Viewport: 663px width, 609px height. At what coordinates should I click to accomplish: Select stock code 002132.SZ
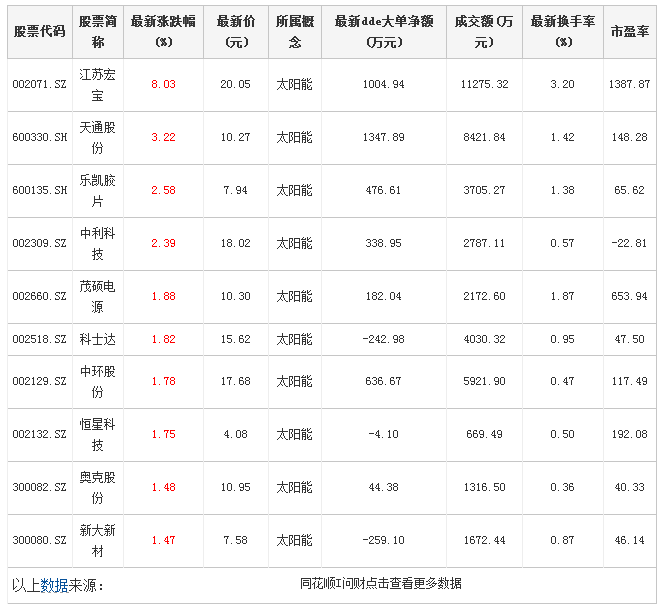click(39, 434)
